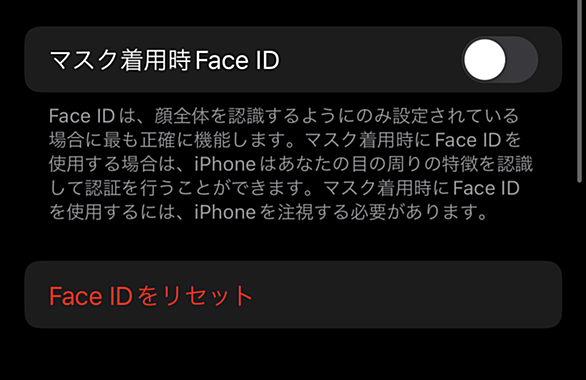Click the text line starting '使用する場合は、iPhone'
The width and height of the screenshot is (586, 380).
[x=291, y=164]
